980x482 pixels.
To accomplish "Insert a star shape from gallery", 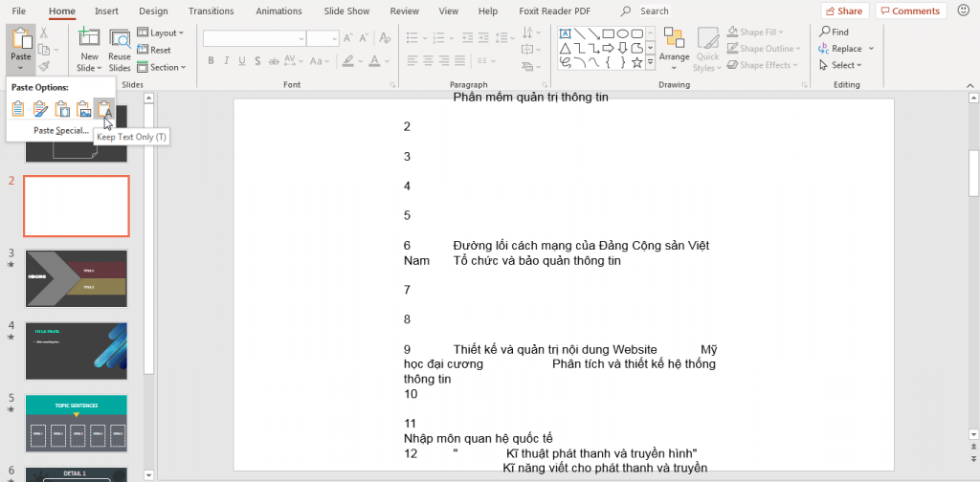I will (x=636, y=62).
